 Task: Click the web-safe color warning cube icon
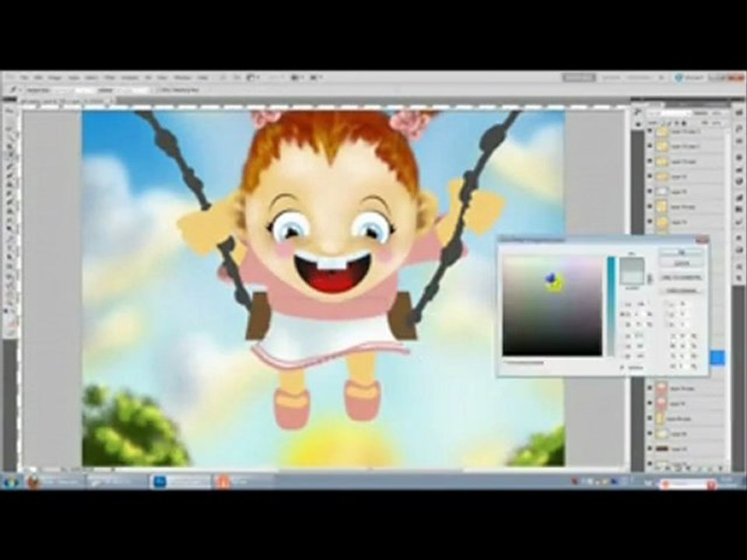click(649, 281)
